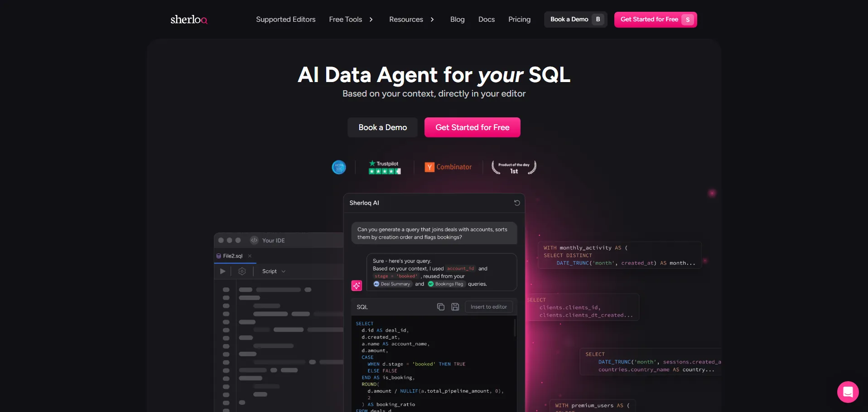This screenshot has width=868, height=412.
Task: Go to the Pricing page
Action: click(519, 19)
